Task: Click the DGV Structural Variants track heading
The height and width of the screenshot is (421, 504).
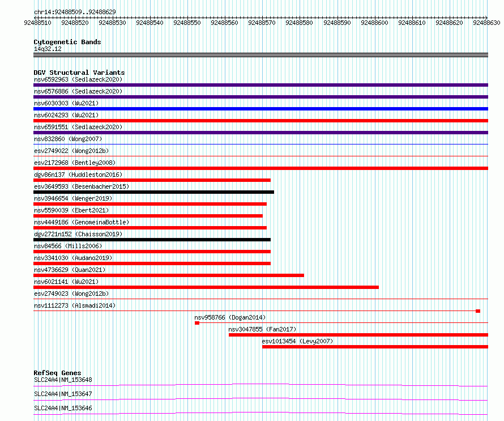Action: click(x=79, y=73)
